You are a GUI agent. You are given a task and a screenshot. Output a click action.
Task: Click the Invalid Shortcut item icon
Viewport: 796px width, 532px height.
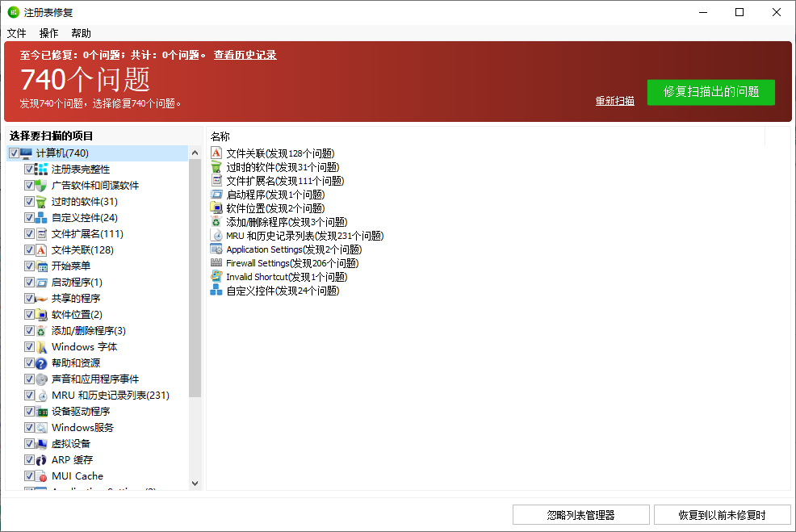[x=215, y=276]
